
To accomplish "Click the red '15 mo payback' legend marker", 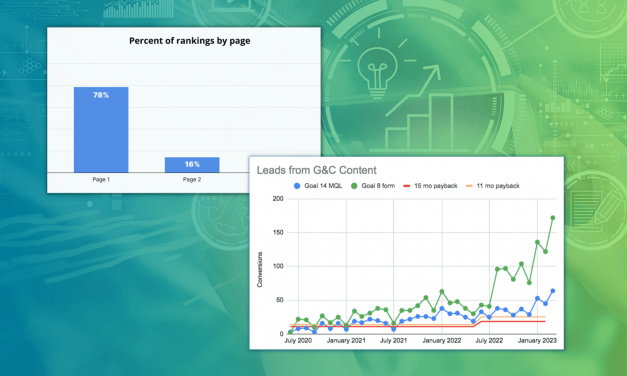I will (407, 186).
